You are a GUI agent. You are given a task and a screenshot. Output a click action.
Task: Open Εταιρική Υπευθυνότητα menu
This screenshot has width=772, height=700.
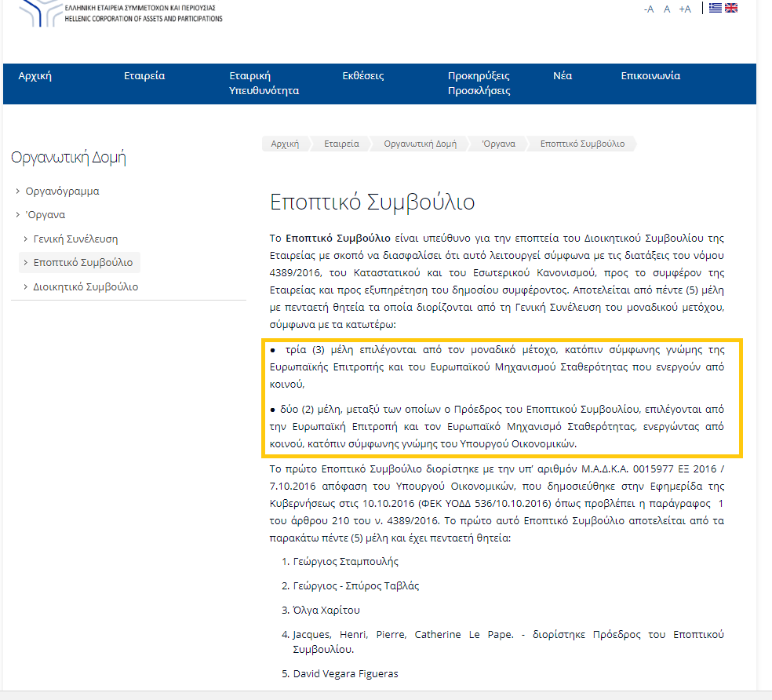point(264,83)
